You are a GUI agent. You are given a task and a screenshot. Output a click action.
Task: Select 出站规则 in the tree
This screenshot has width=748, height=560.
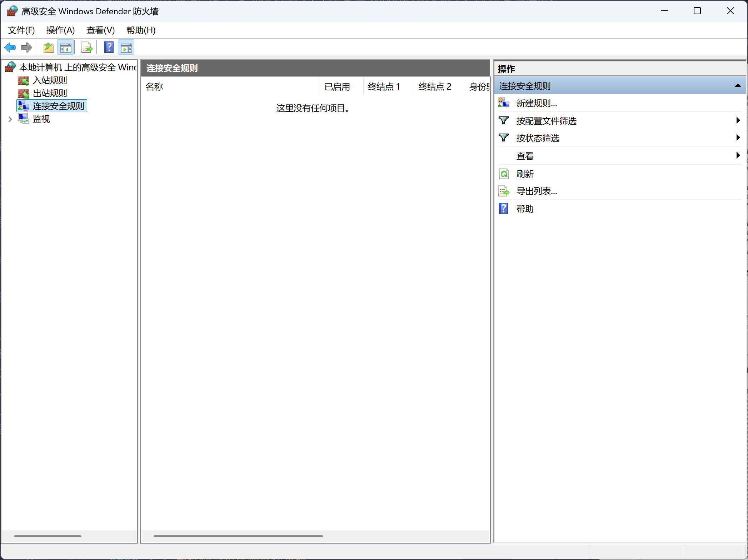click(50, 94)
